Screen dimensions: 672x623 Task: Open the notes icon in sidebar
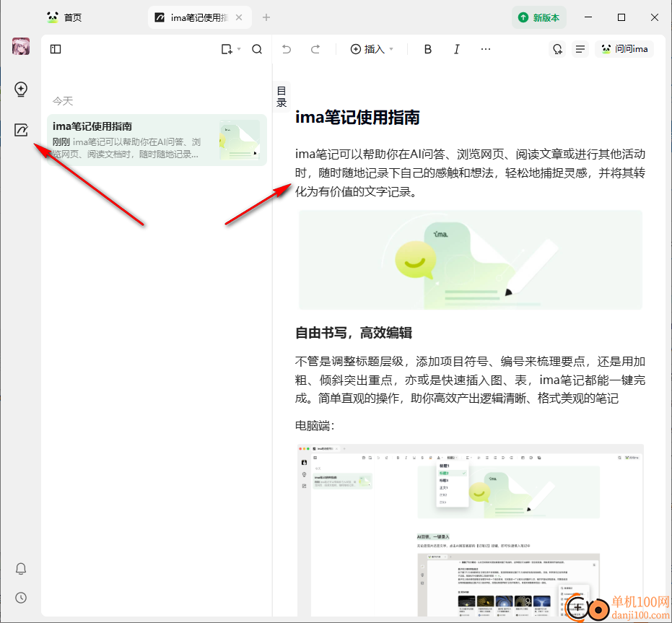(20, 130)
